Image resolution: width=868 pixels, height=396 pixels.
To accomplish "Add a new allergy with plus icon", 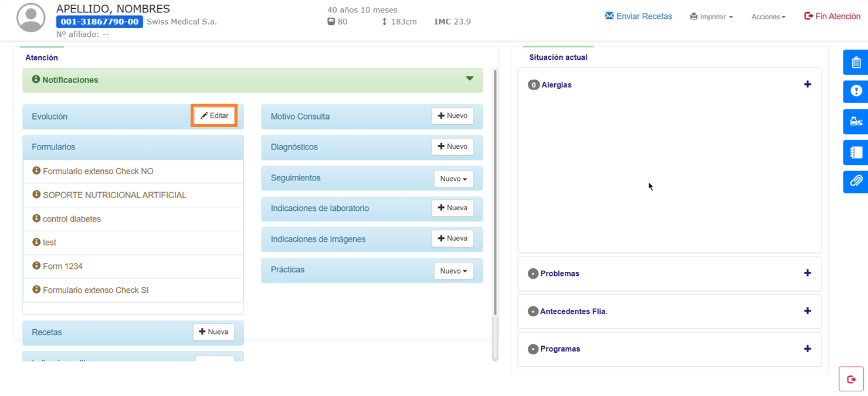I will coord(808,84).
